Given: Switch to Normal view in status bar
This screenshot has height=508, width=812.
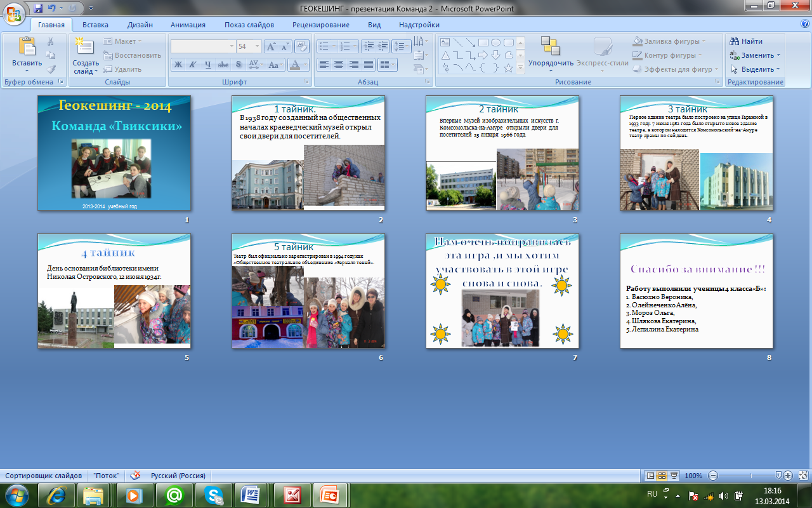Looking at the screenshot, I should pos(650,476).
